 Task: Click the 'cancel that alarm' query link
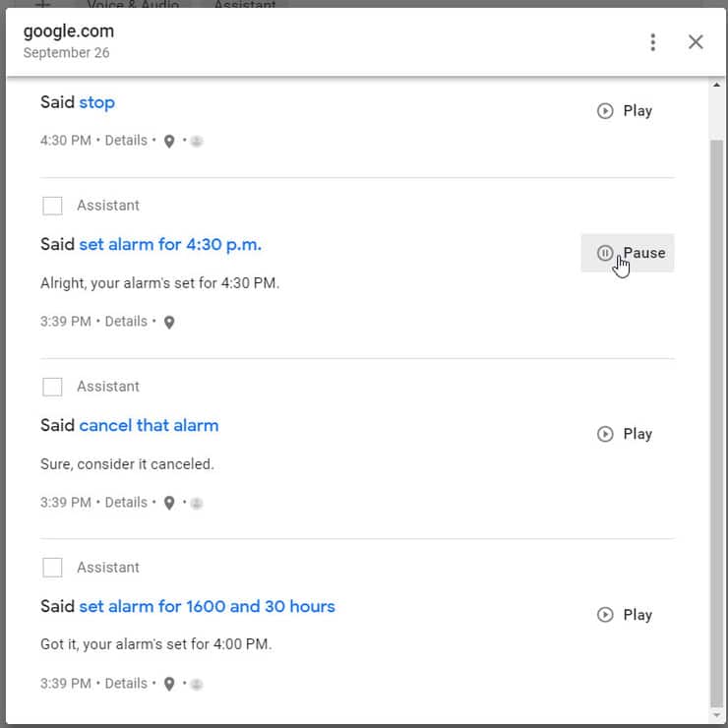[x=149, y=425]
